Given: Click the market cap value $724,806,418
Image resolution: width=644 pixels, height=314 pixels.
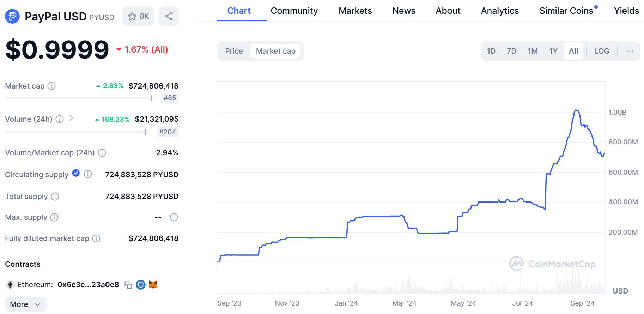Looking at the screenshot, I should coord(153,86).
